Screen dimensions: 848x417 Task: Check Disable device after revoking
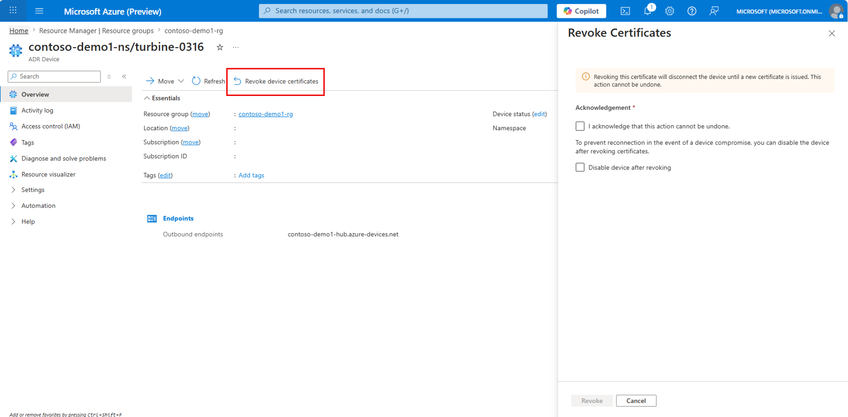point(580,168)
